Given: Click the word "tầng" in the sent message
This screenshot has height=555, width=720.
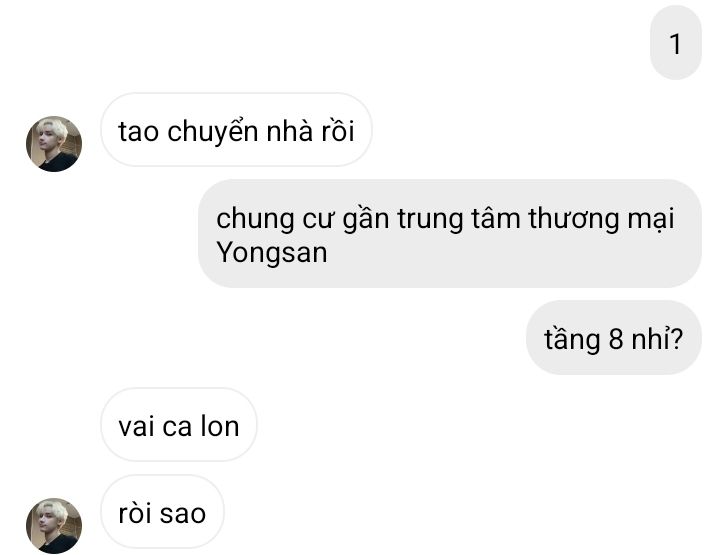Looking at the screenshot, I should click(572, 340).
